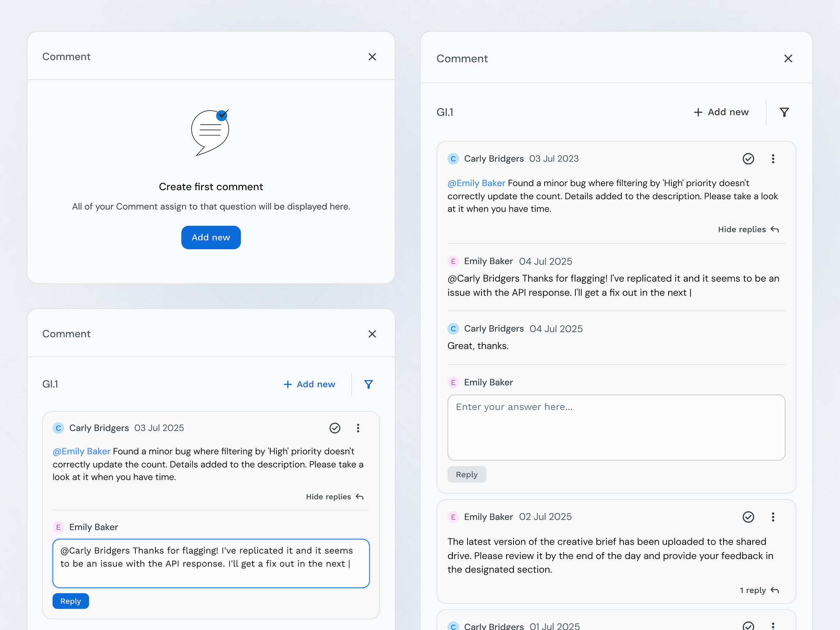Click Carly Bridgers avatar on 01 Jul 2025 comment
This screenshot has height=630, width=840.
pyautogui.click(x=453, y=626)
